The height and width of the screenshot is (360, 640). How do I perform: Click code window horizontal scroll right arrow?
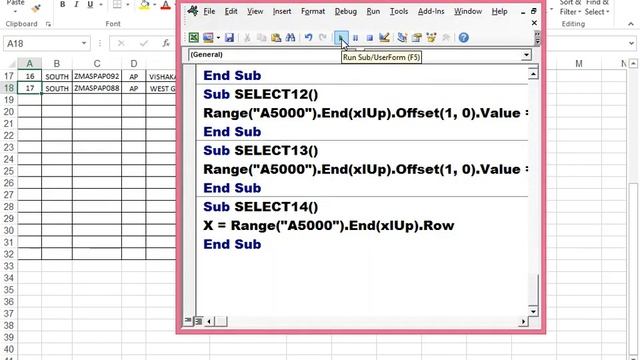tap(523, 322)
